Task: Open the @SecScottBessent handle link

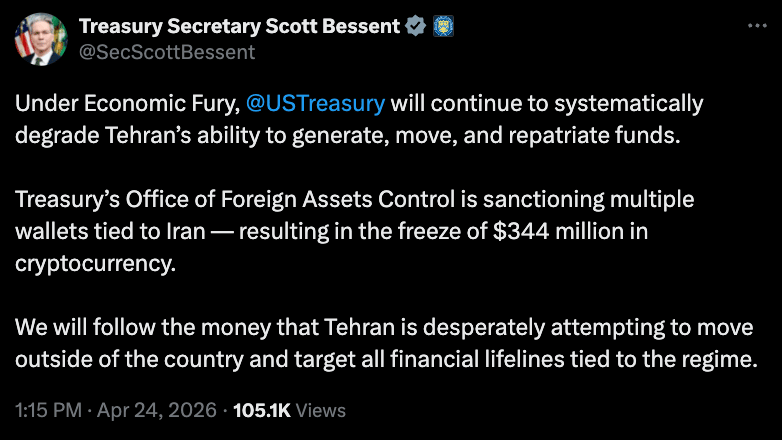Action: tap(165, 52)
